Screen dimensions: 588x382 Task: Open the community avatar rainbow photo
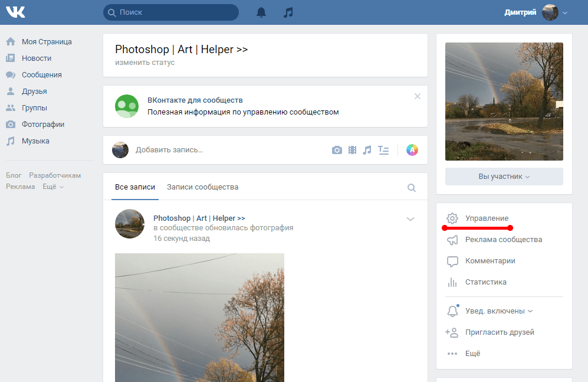click(x=504, y=102)
